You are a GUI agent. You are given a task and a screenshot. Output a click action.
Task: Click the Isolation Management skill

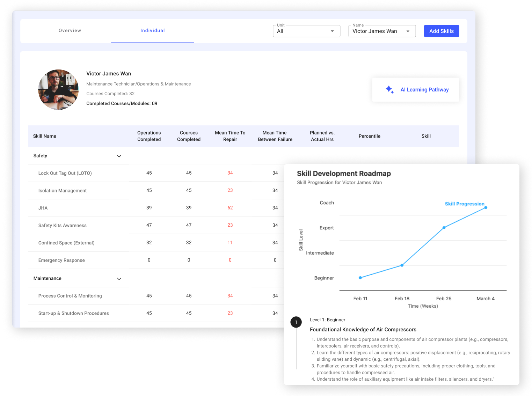tap(63, 191)
